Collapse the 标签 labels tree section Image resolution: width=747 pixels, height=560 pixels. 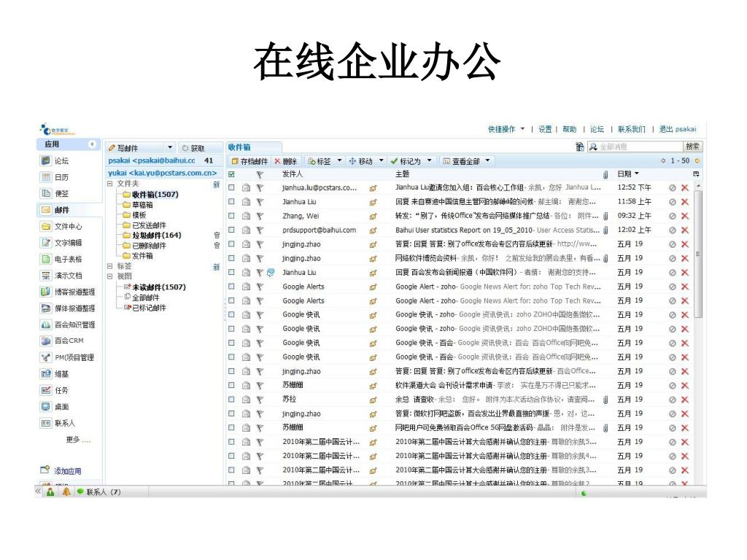[x=110, y=266]
